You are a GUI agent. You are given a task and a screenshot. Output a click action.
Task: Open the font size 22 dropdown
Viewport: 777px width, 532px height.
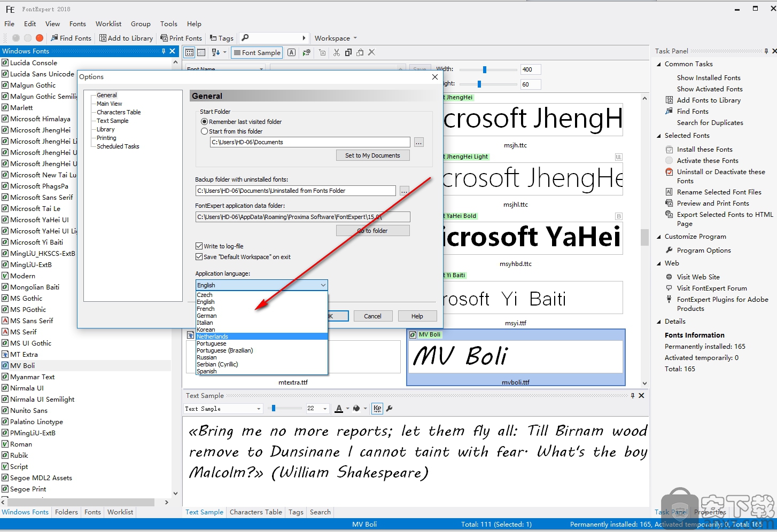[324, 409]
